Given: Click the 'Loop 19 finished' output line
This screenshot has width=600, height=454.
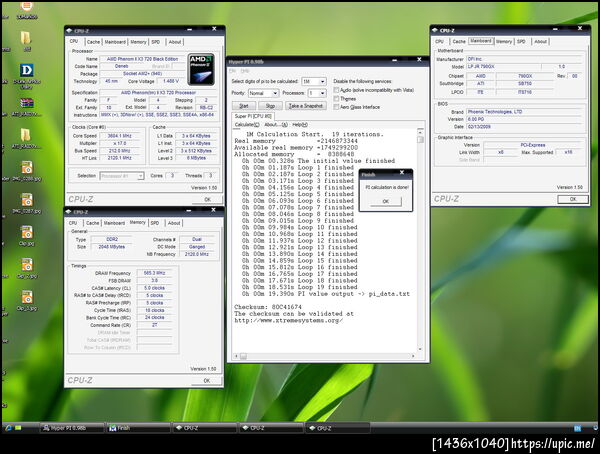Looking at the screenshot, I should (x=300, y=287).
